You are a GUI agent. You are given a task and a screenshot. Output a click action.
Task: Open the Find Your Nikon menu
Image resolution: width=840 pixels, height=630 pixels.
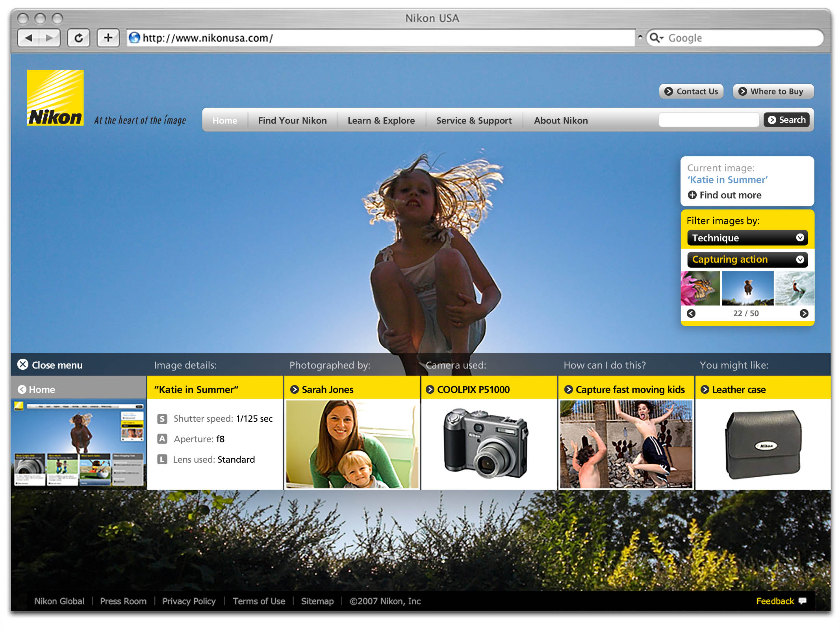coord(292,120)
